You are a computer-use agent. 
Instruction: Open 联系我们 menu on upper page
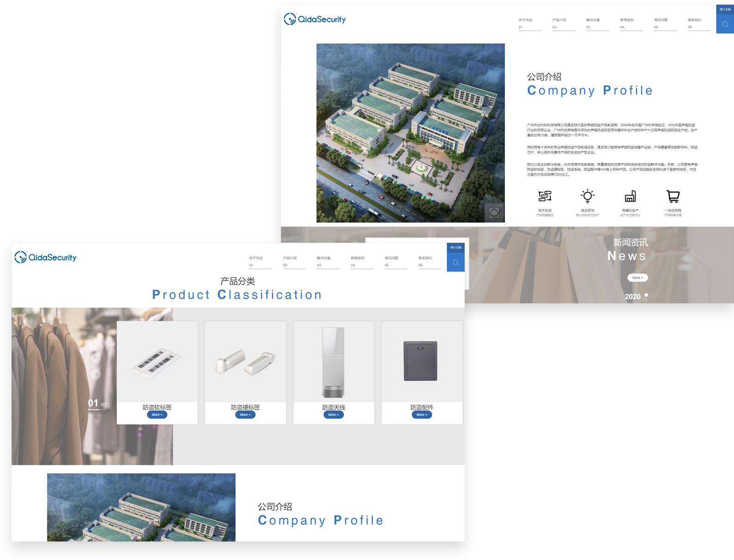(x=698, y=24)
